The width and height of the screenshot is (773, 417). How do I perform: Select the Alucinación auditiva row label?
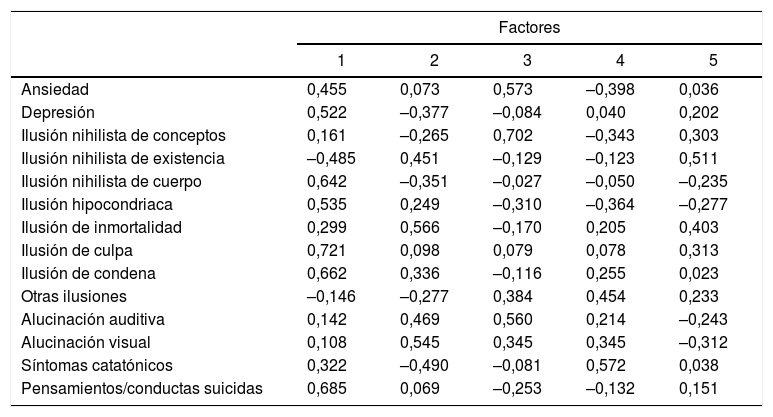coord(92,319)
